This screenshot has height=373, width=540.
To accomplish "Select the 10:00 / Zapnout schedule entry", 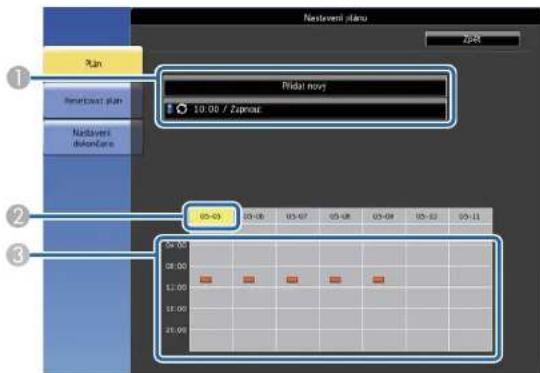I will pyautogui.click(x=305, y=109).
